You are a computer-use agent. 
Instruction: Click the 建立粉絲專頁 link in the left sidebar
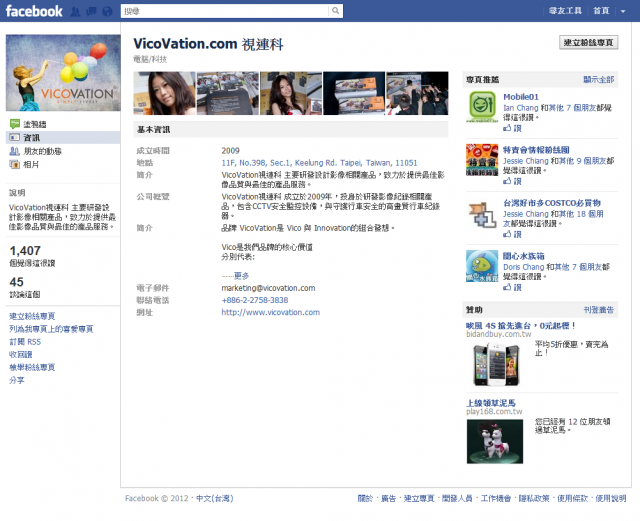pos(32,316)
